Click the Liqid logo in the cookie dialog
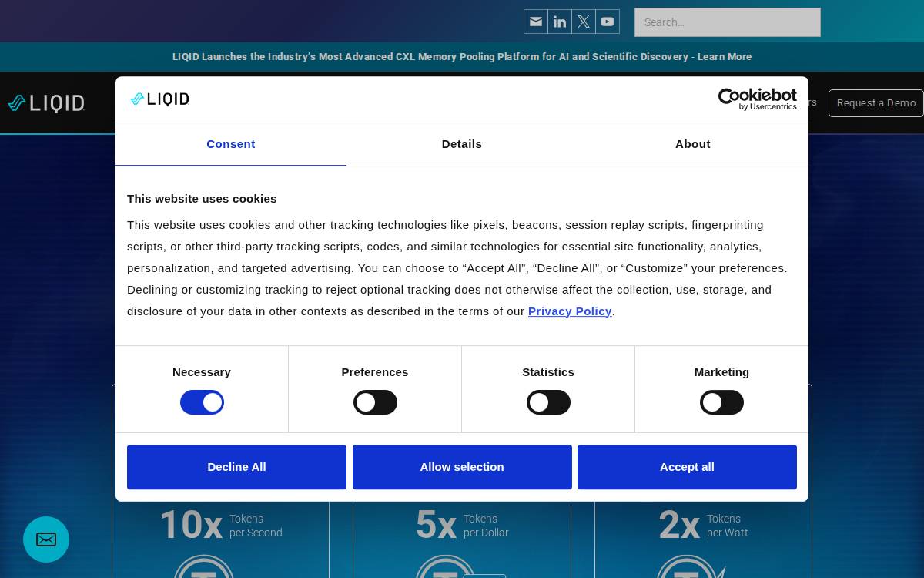The width and height of the screenshot is (924, 578). click(159, 99)
